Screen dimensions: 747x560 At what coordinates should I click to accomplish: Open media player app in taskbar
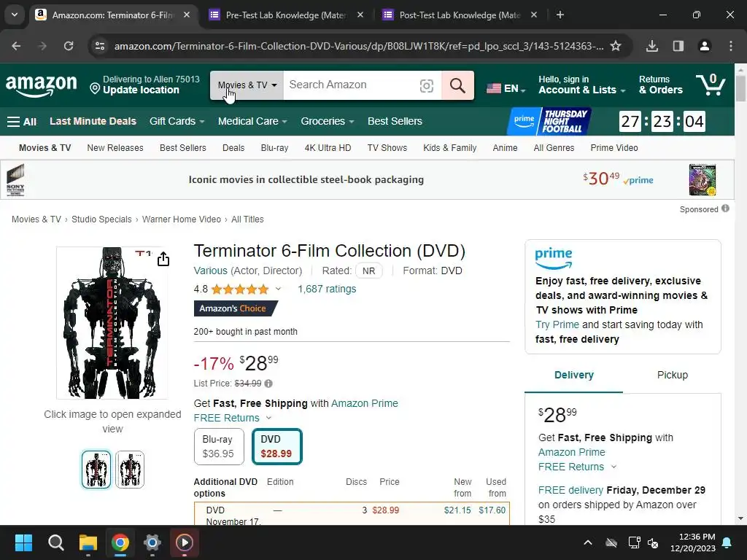(185, 542)
